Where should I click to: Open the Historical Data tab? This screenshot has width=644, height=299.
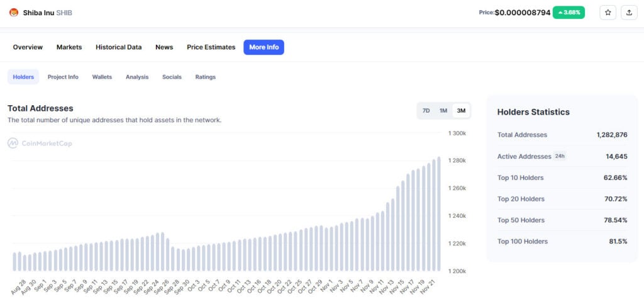pos(119,47)
